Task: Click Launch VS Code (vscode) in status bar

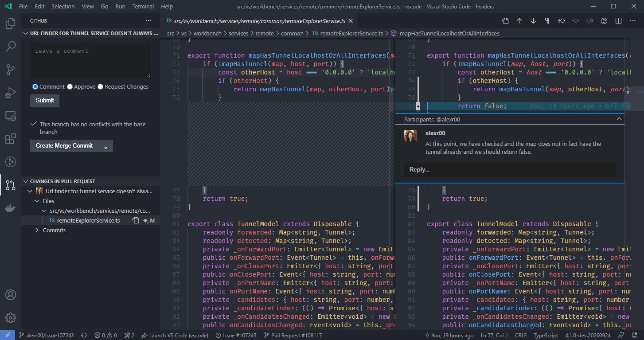Action: (176, 335)
